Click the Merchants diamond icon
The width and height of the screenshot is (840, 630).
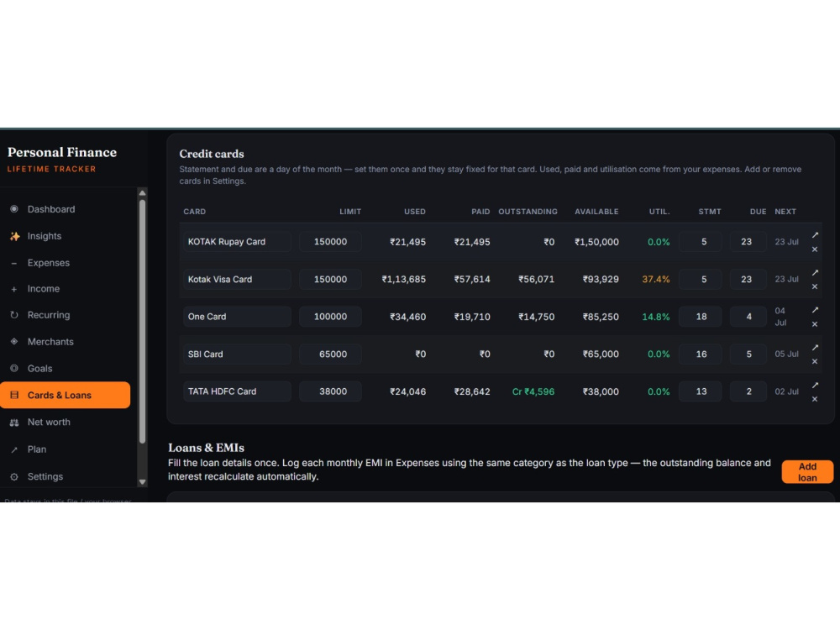[14, 342]
